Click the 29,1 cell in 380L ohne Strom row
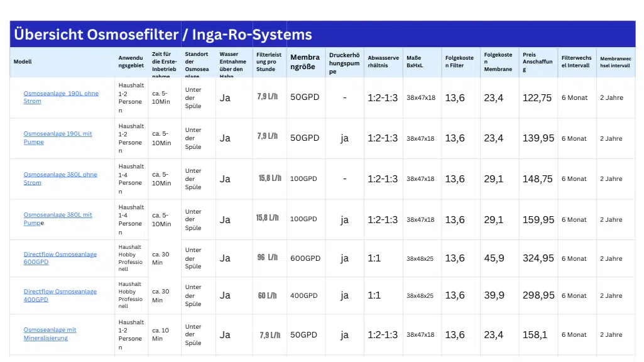Viewport: 644px width, 362px height. (x=493, y=178)
